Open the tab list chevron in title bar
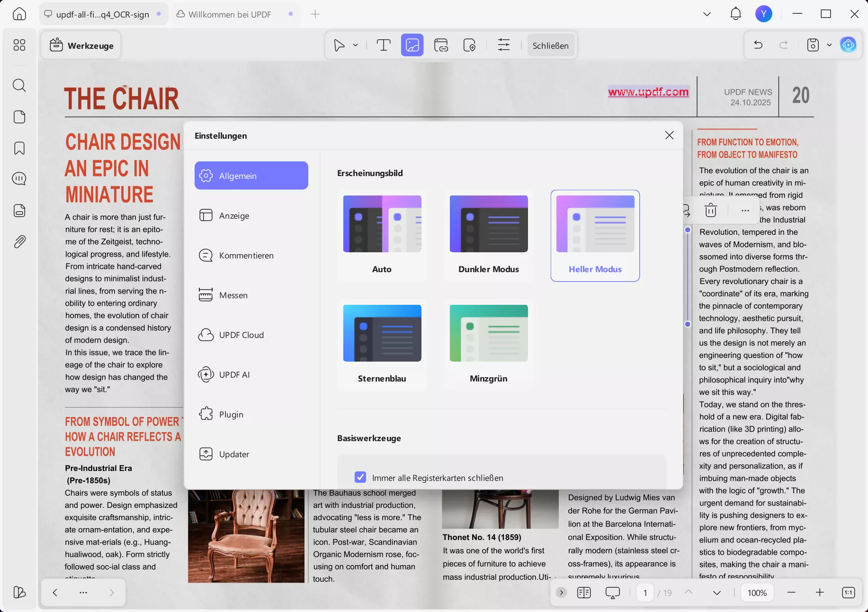This screenshot has height=612, width=868. click(707, 14)
